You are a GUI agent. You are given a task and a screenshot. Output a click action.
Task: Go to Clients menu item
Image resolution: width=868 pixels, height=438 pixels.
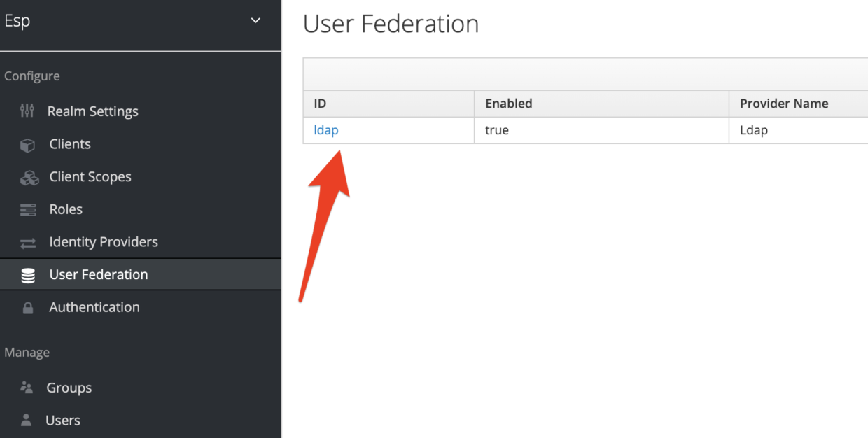click(70, 144)
